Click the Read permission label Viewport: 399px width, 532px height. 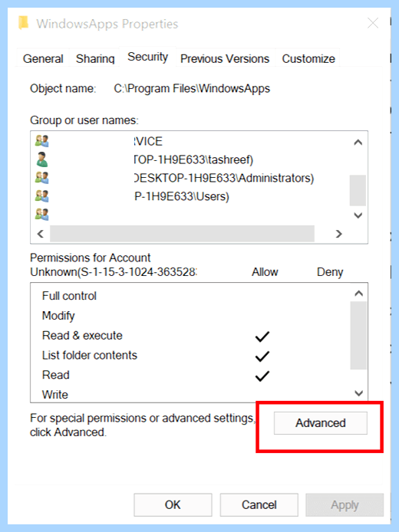click(x=56, y=375)
